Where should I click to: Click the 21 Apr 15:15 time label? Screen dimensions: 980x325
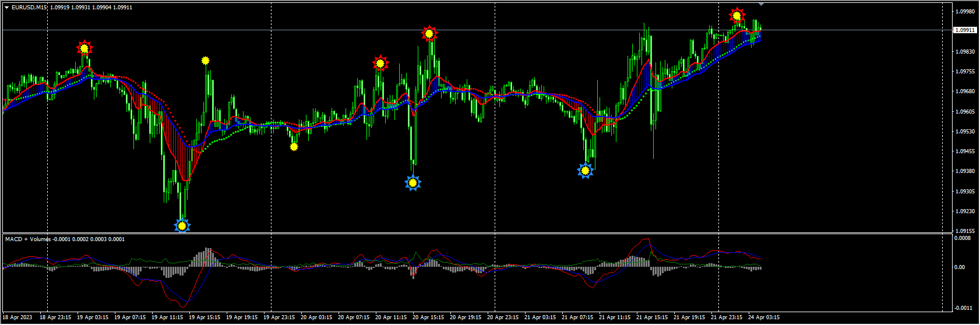pos(652,317)
